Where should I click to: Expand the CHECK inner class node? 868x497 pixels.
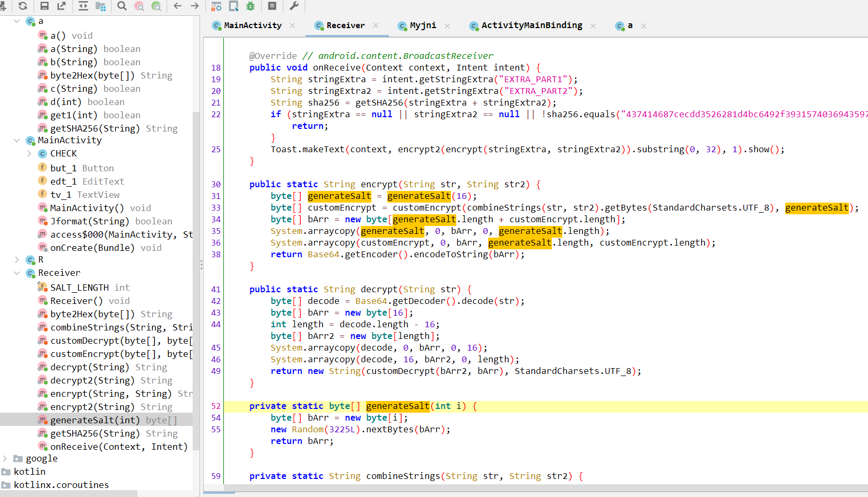tap(29, 154)
